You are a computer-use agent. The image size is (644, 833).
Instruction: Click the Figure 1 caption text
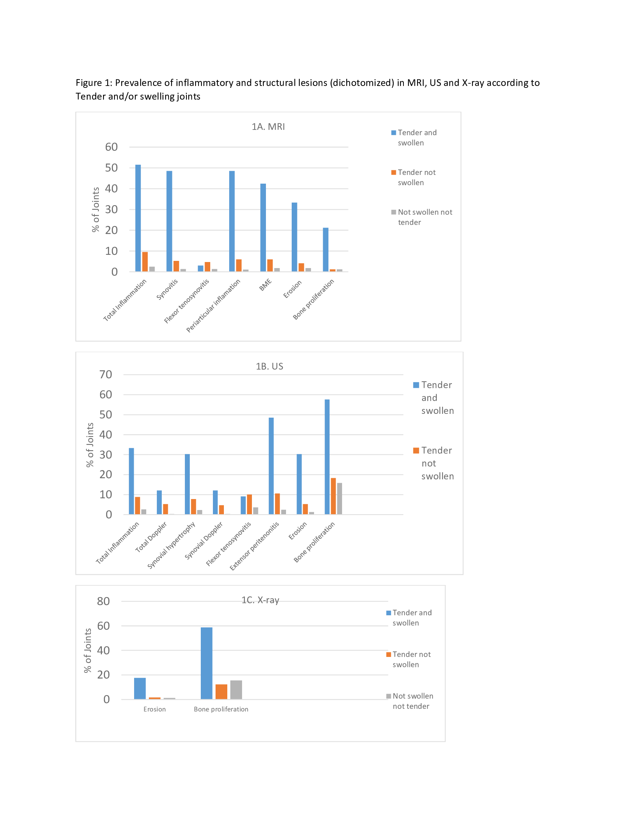(x=307, y=89)
